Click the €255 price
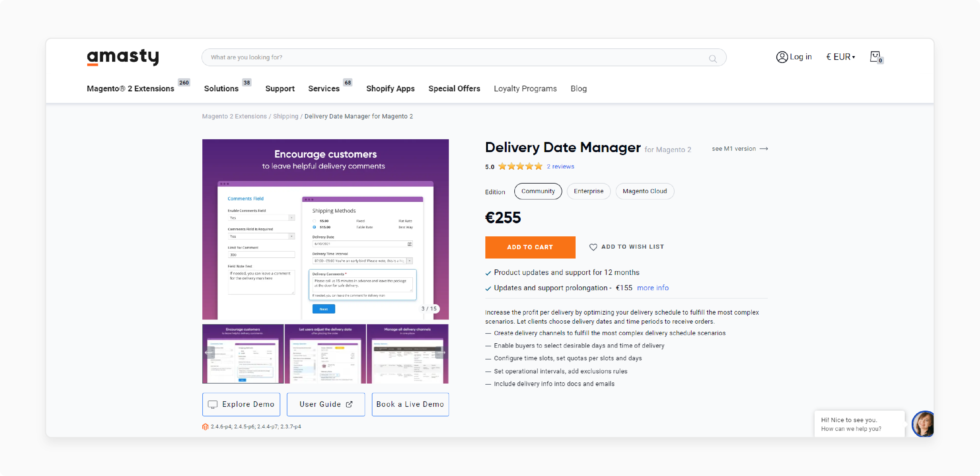Viewport: 980px width, 476px height. coord(503,218)
